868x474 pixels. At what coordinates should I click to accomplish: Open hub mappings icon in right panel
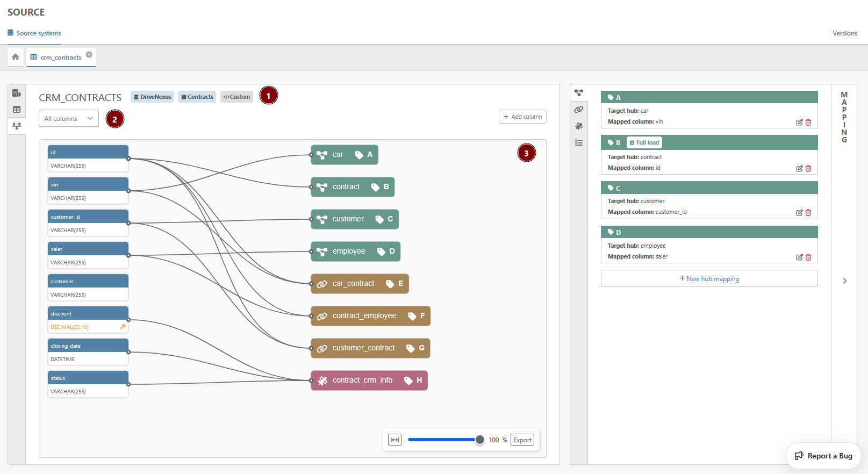coord(579,93)
